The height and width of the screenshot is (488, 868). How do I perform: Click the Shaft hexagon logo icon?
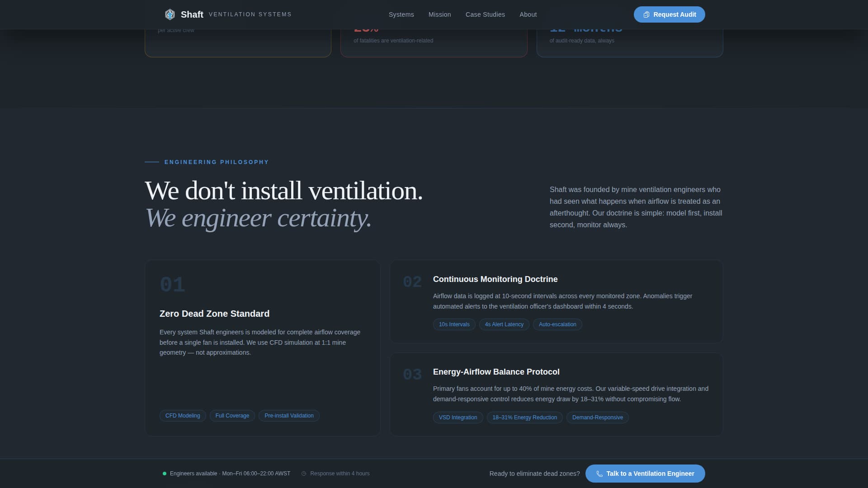point(170,14)
